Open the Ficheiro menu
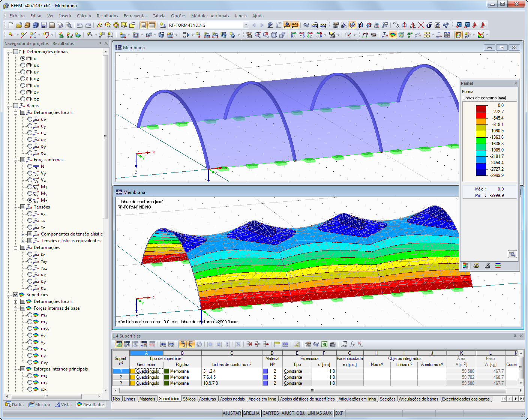Image resolution: width=528 pixels, height=420 pixels. (17, 16)
